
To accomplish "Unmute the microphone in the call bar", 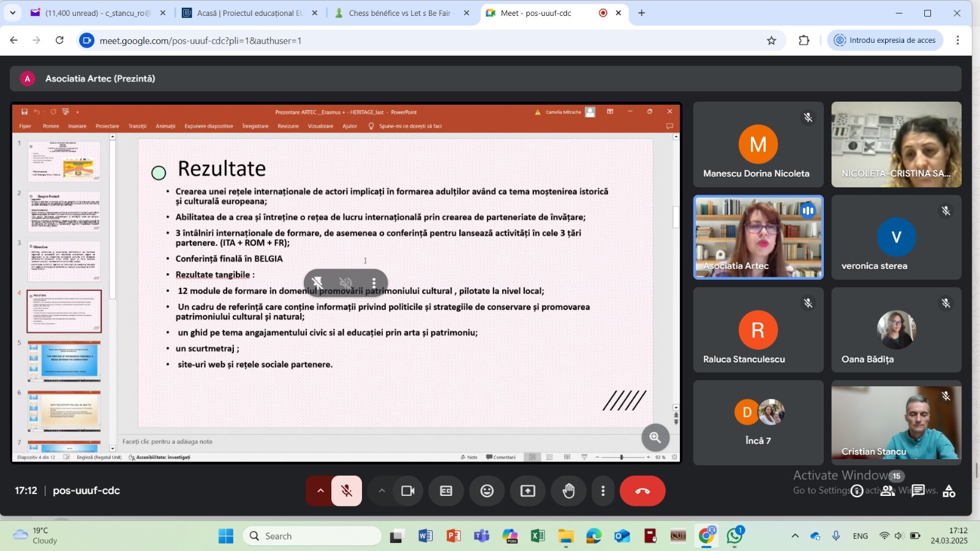I will coord(347,491).
